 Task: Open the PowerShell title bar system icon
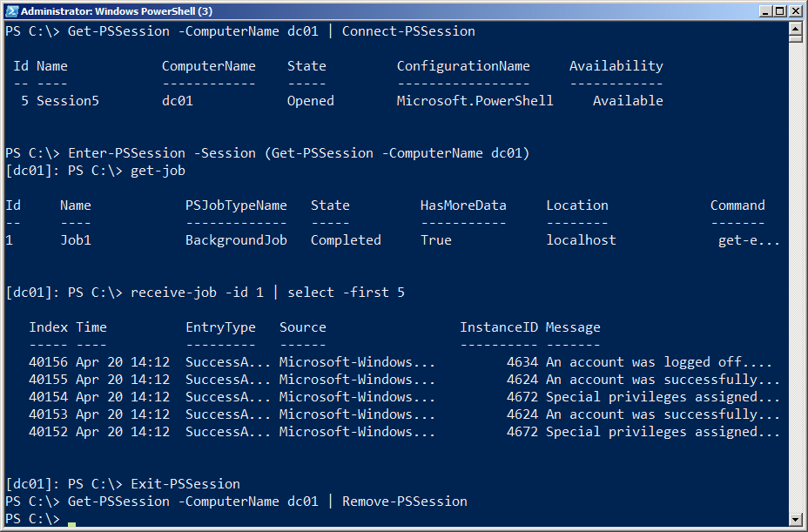point(11,11)
